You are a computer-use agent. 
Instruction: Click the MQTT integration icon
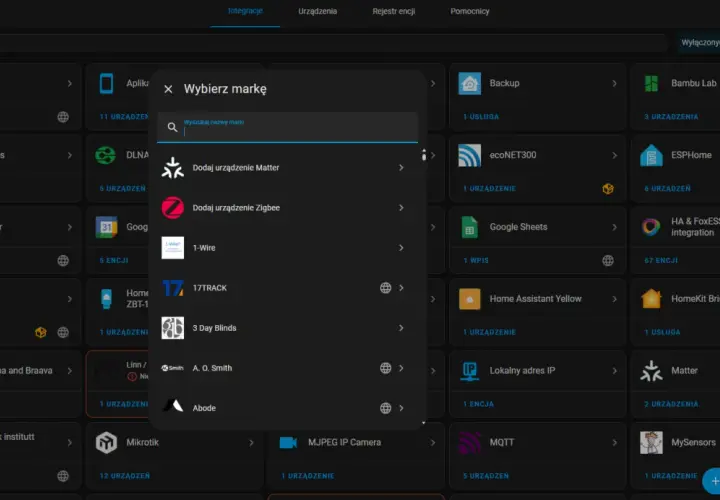[x=469, y=443]
